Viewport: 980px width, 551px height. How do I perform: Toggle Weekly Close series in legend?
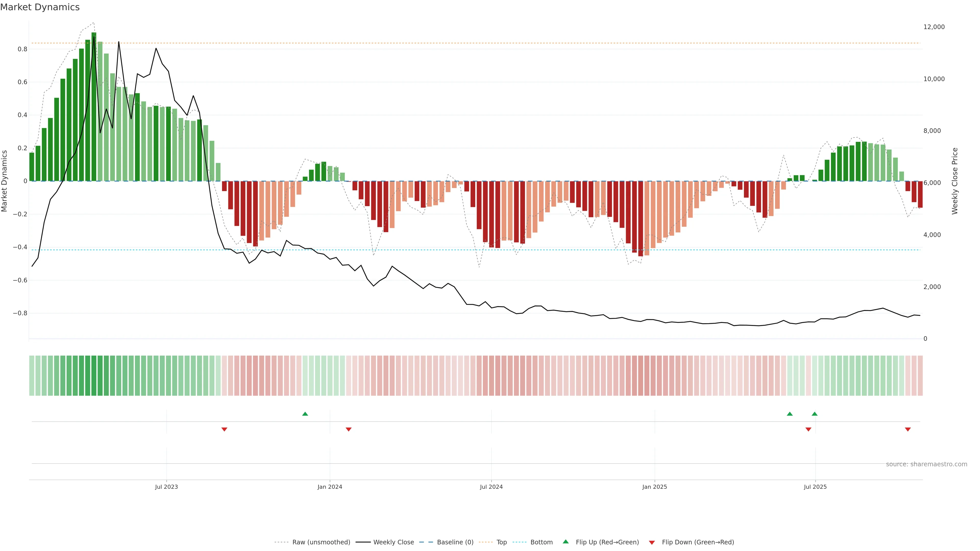(393, 542)
